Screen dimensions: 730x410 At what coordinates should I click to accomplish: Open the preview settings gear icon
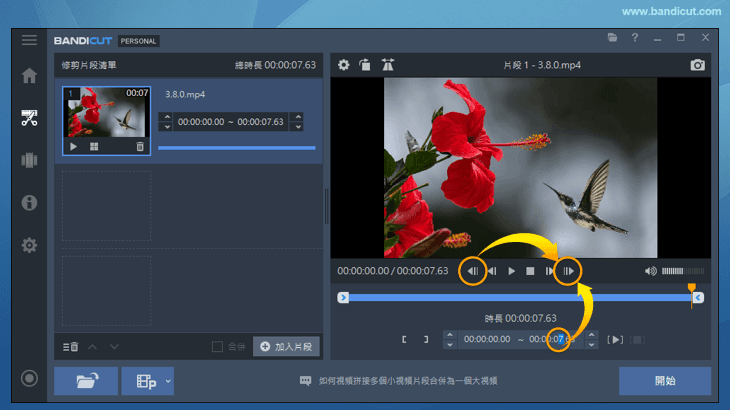pyautogui.click(x=344, y=65)
